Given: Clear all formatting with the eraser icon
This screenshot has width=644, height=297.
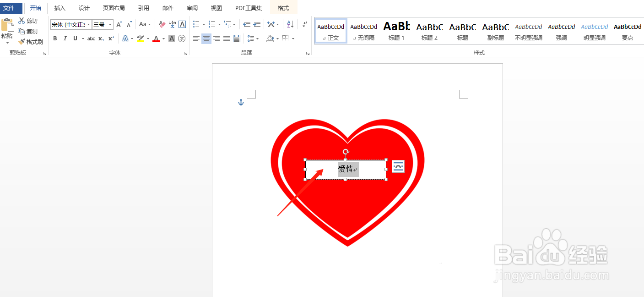Looking at the screenshot, I should point(162,24).
